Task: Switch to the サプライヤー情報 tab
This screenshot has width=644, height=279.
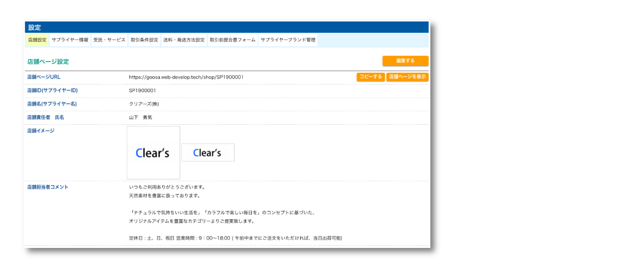Action: (69, 40)
